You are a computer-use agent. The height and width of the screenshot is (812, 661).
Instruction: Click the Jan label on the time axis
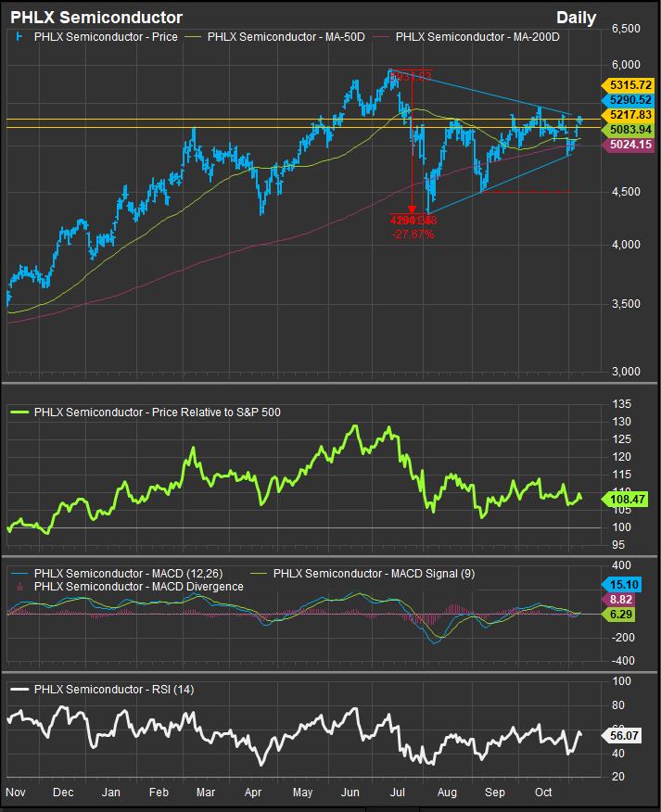111,793
